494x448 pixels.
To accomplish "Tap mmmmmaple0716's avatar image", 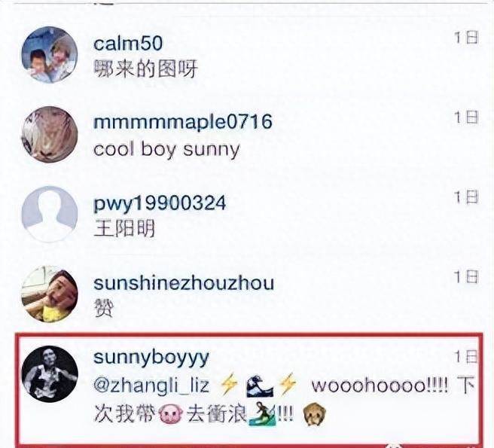I will pos(50,135).
